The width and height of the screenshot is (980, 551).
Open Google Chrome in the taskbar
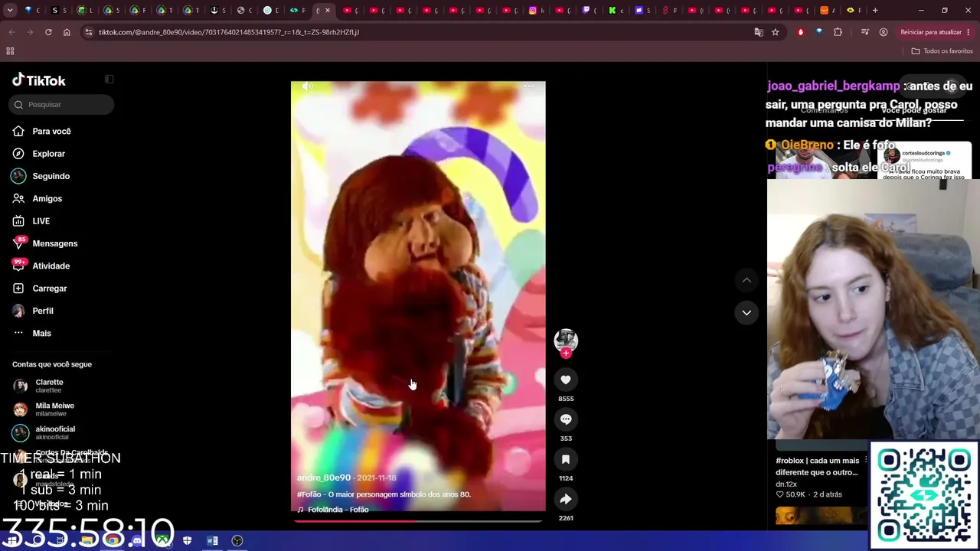113,541
